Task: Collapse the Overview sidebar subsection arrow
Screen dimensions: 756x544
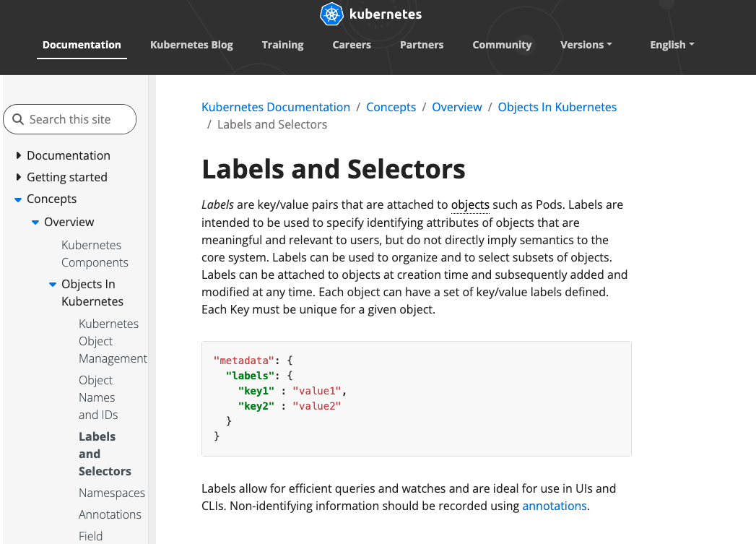Action: [35, 223]
